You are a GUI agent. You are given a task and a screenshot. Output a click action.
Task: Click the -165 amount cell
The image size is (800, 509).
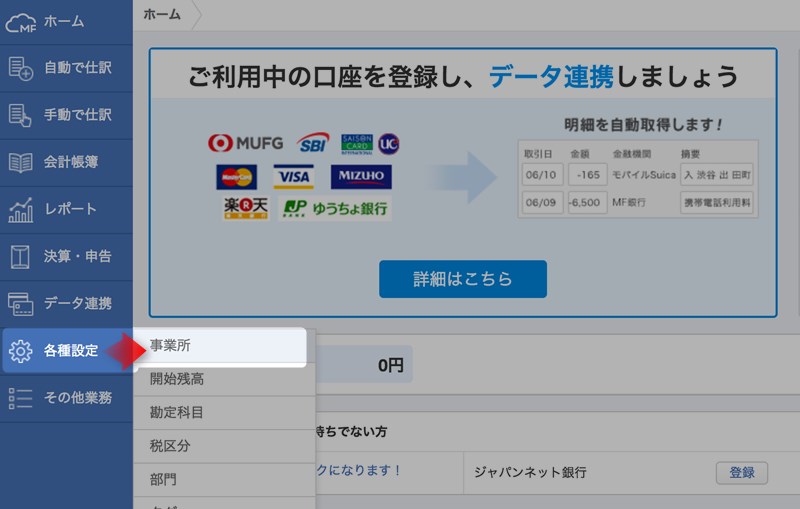pyautogui.click(x=588, y=175)
